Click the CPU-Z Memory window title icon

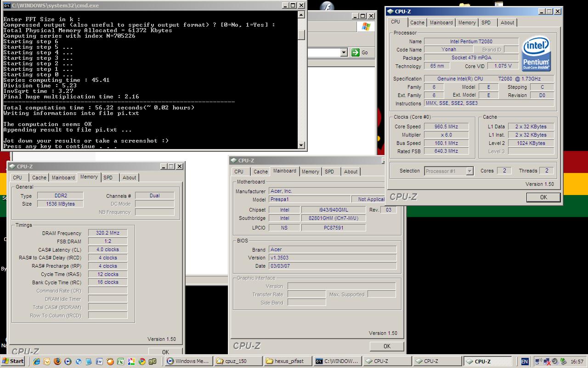12,167
